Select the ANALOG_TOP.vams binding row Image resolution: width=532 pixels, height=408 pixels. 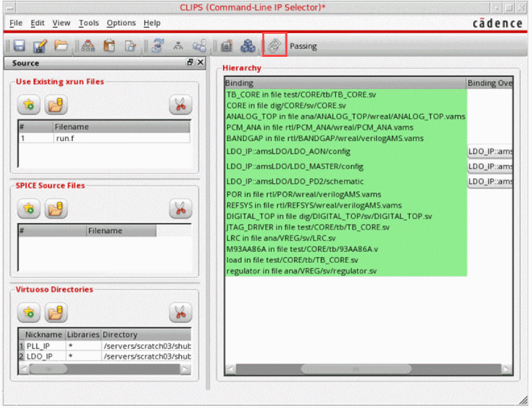[346, 117]
